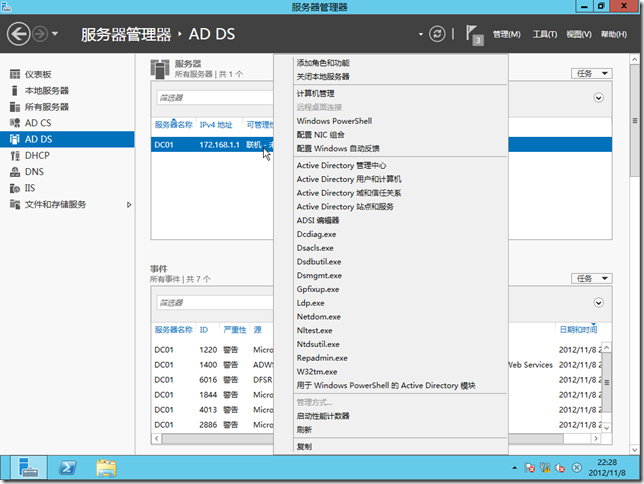The width and height of the screenshot is (644, 484).
Task: Sort events by 严重性 column
Action: [235, 330]
